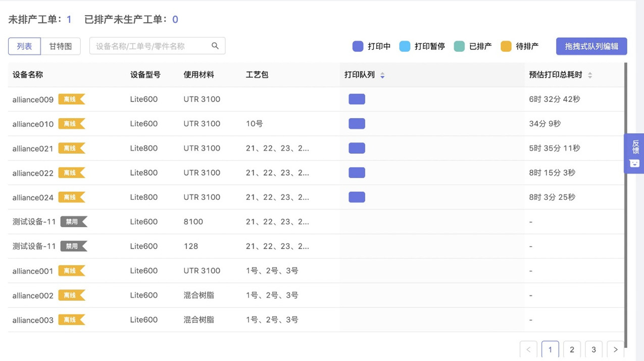This screenshot has height=361, width=644.
Task: Sort by the 预估打印总耗时 column sort arrows
Action: pos(589,75)
